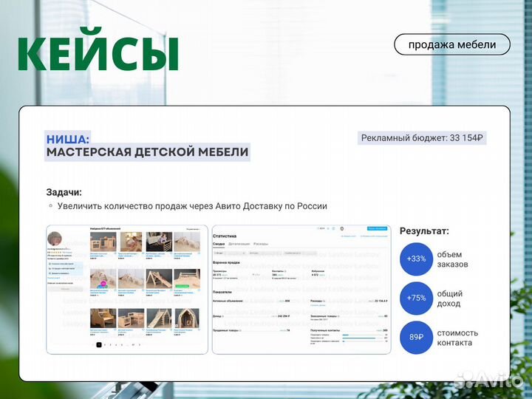Viewport: 532px width, 399px height.
Task: Select the "КЕЙСЫ" heading
Action: tap(98, 50)
